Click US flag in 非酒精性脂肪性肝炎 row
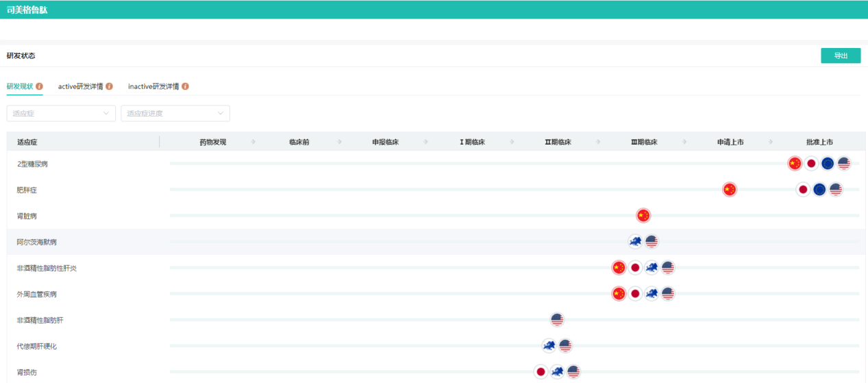868x383 pixels. [668, 267]
